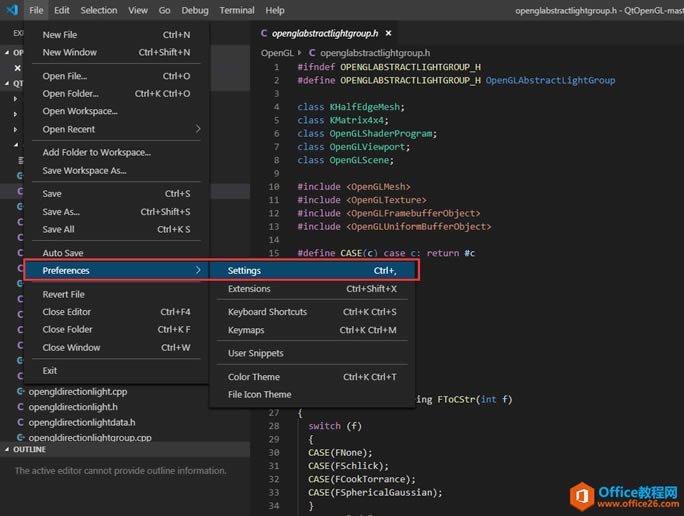Click C file icon in editor tab
Screen dimensions: 684x516
[x=264, y=33]
